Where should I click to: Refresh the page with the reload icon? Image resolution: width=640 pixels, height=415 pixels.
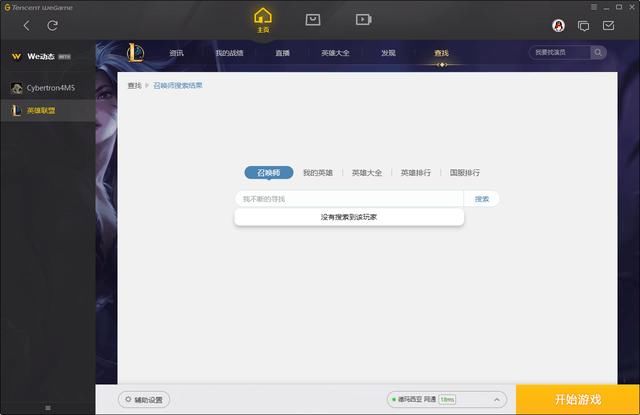point(52,26)
